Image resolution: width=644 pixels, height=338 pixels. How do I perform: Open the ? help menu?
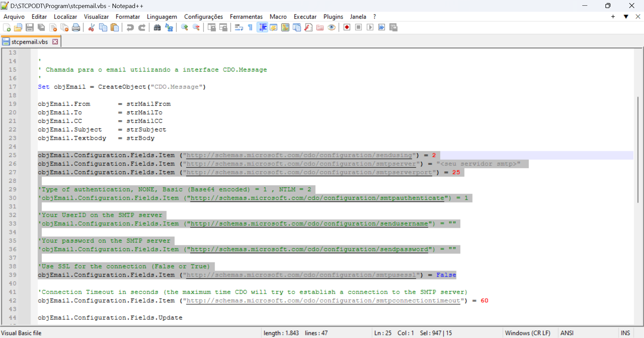pyautogui.click(x=375, y=16)
